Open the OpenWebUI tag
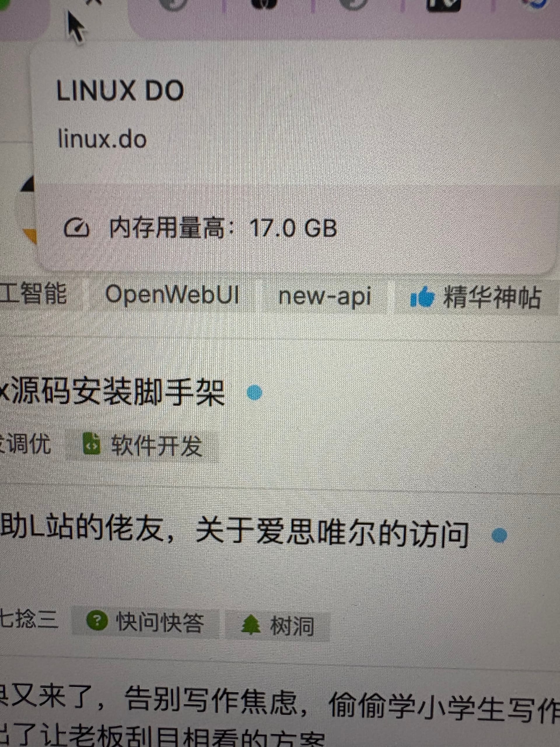560x747 pixels. coord(172,295)
